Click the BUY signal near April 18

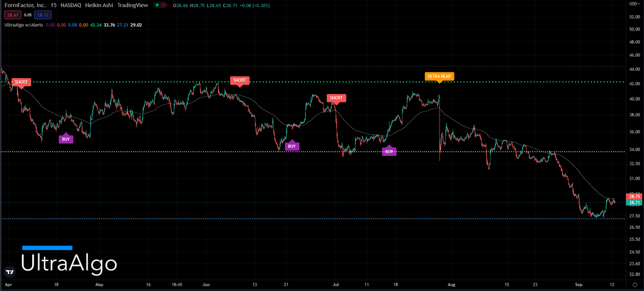[x=65, y=138]
